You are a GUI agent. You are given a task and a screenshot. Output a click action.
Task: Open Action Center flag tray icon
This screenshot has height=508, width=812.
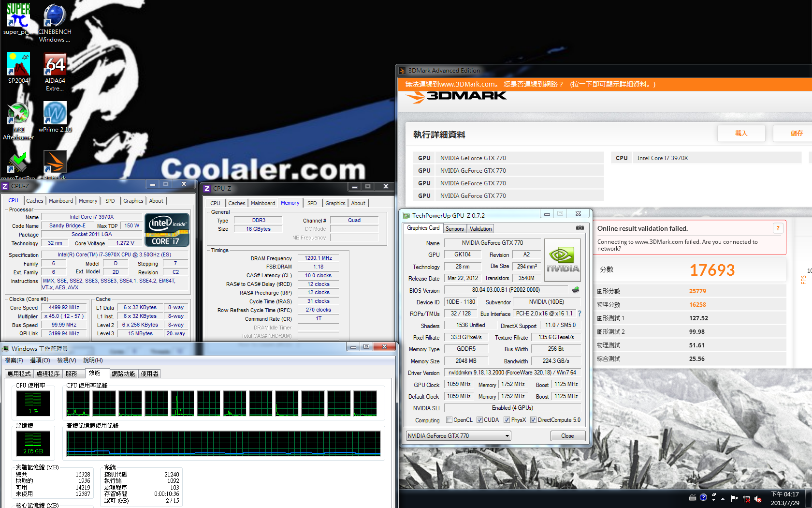coord(734,499)
